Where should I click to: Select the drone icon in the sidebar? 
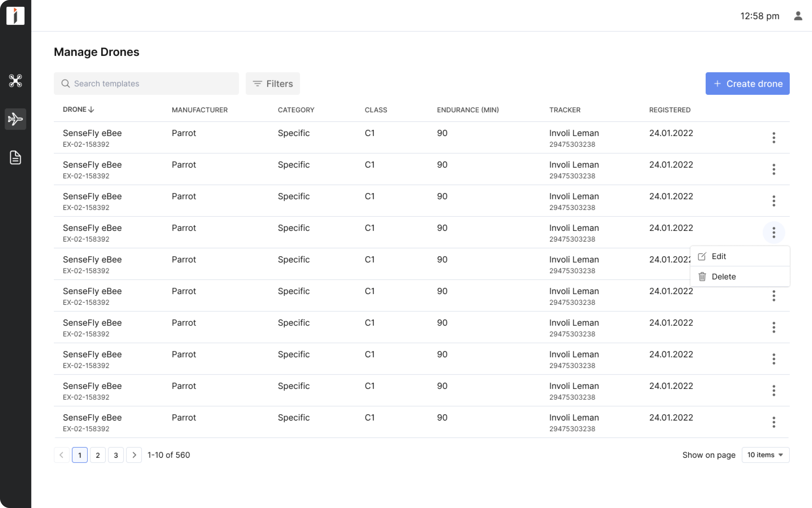pos(15,81)
